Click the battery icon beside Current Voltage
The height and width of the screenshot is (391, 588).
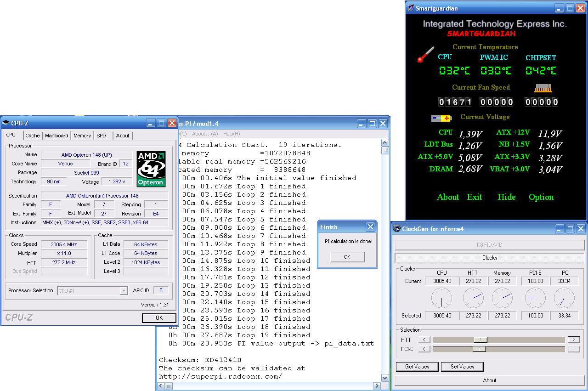tap(441, 118)
